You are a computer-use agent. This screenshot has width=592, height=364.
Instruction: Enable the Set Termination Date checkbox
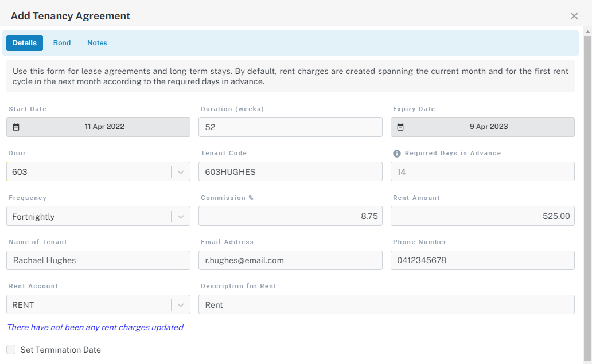[11, 350]
